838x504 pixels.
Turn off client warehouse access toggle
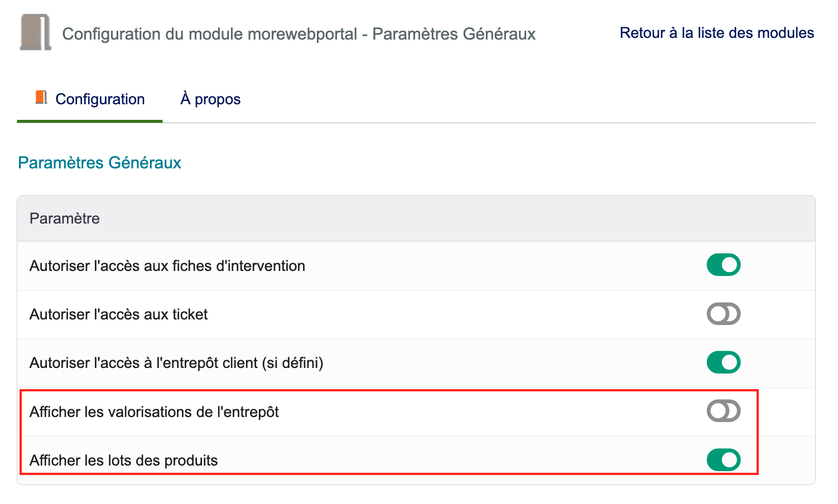(x=723, y=362)
